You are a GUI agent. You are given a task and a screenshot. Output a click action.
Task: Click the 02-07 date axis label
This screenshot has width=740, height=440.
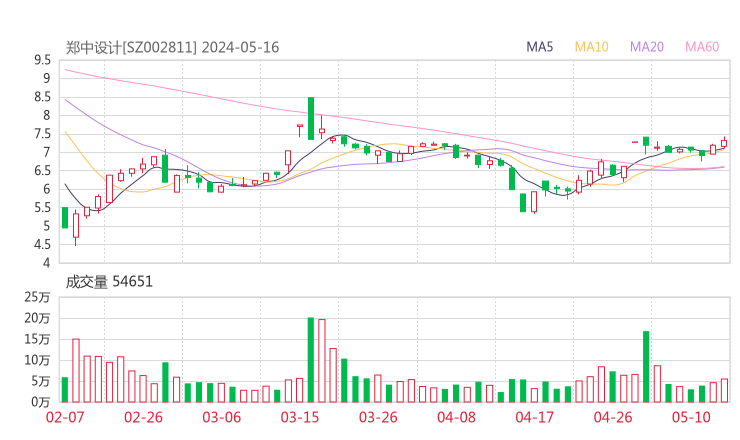coord(65,417)
